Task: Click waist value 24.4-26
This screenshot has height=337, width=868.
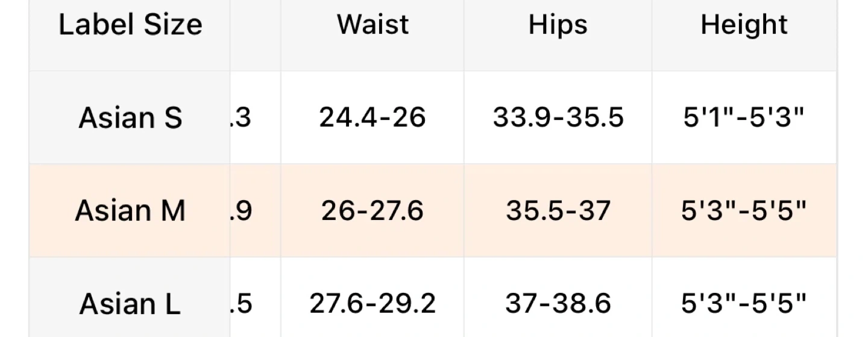Action: click(373, 118)
